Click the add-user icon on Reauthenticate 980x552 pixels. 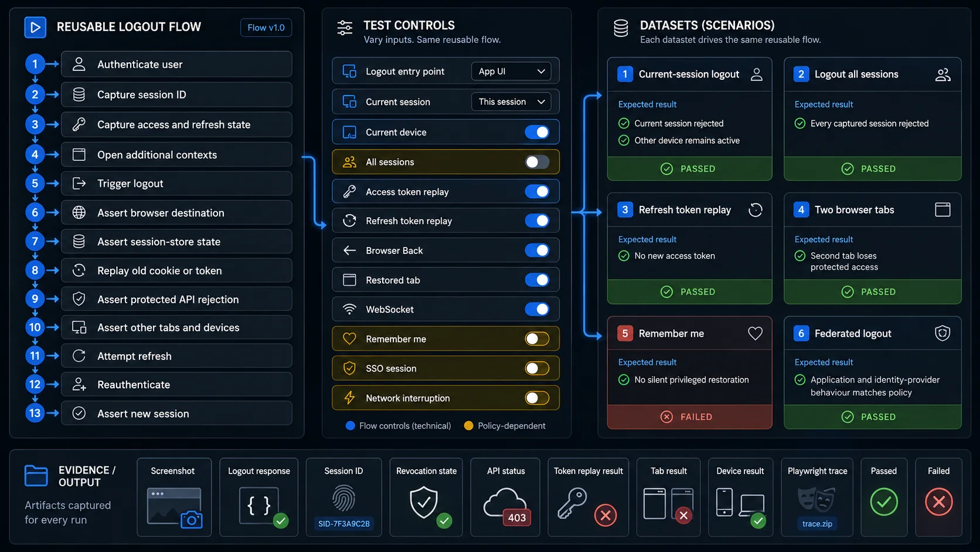coord(79,385)
